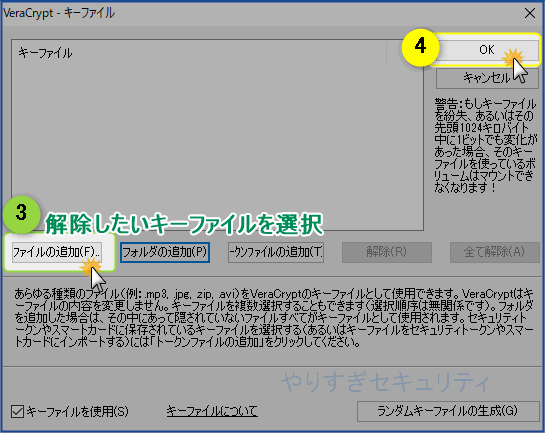Click the green number 3 badge
Image resolution: width=545 pixels, height=433 pixels.
click(x=22, y=213)
